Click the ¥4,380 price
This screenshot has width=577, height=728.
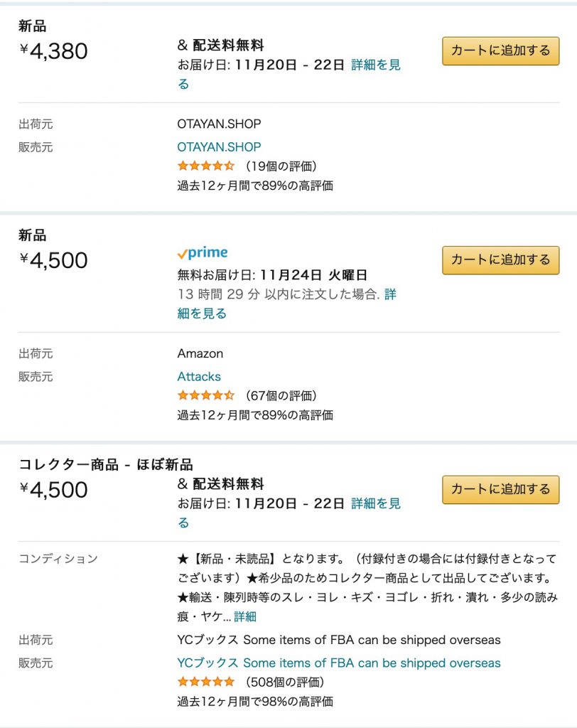coord(54,51)
